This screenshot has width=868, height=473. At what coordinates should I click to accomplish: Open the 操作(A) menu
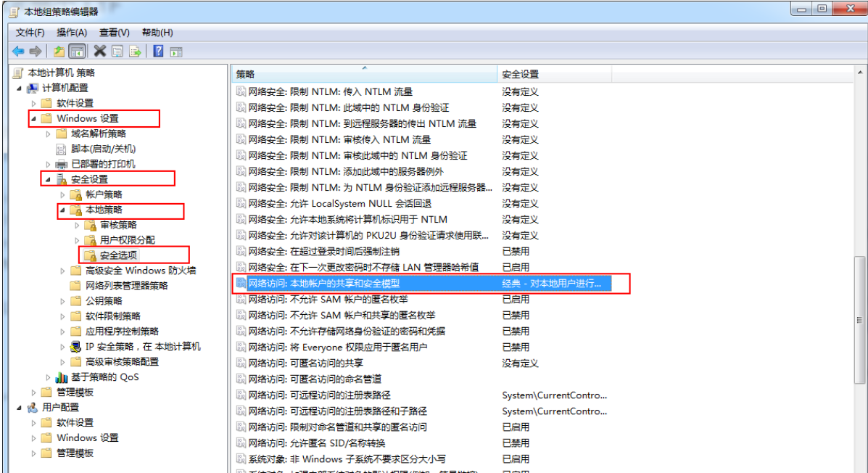(72, 33)
